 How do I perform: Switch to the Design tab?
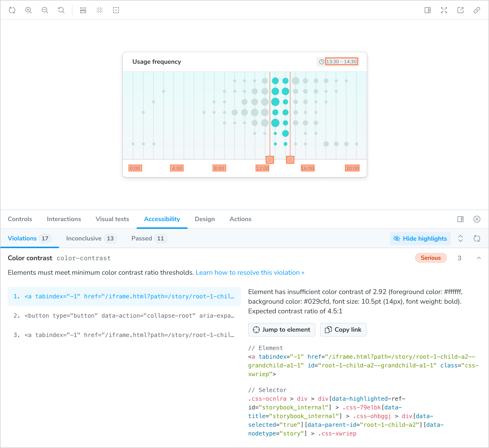[x=205, y=219]
